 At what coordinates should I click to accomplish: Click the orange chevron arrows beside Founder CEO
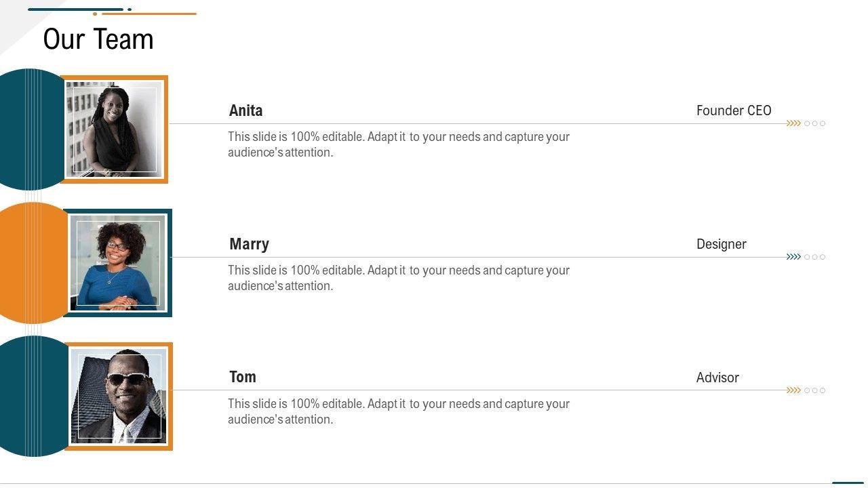[x=793, y=123]
